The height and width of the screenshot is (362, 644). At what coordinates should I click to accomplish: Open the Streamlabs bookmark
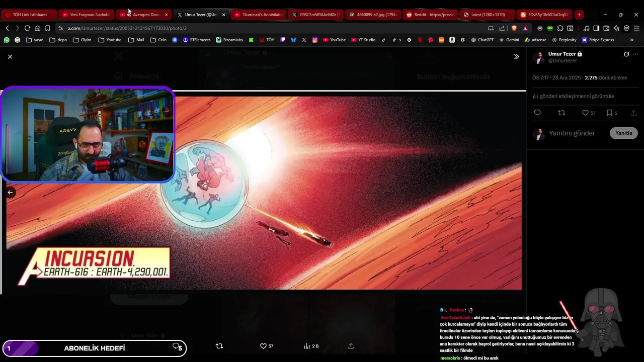click(229, 40)
